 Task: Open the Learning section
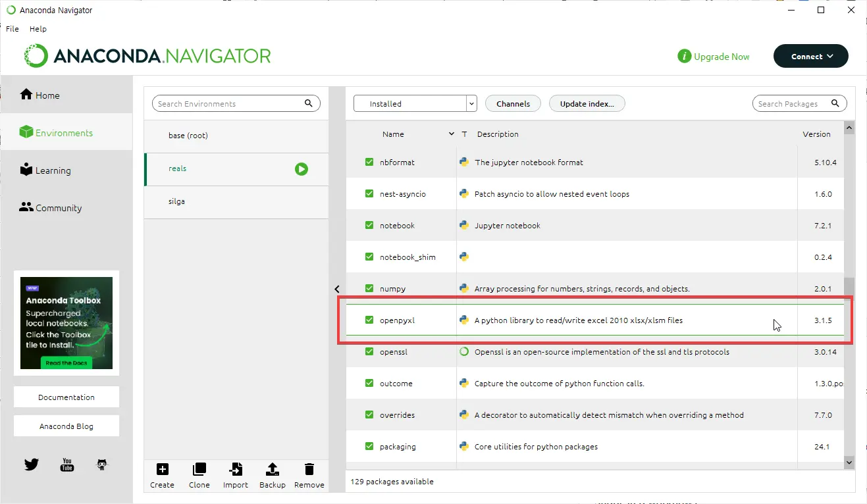[51, 170]
